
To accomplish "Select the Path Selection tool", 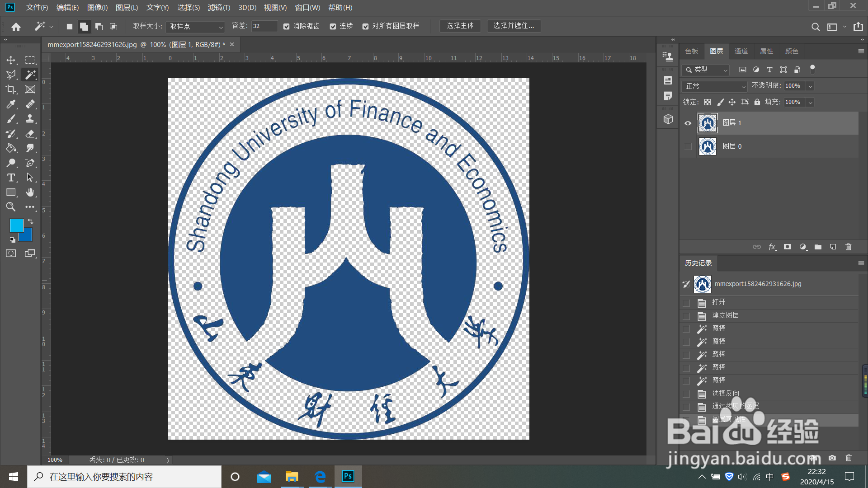I will (x=30, y=178).
